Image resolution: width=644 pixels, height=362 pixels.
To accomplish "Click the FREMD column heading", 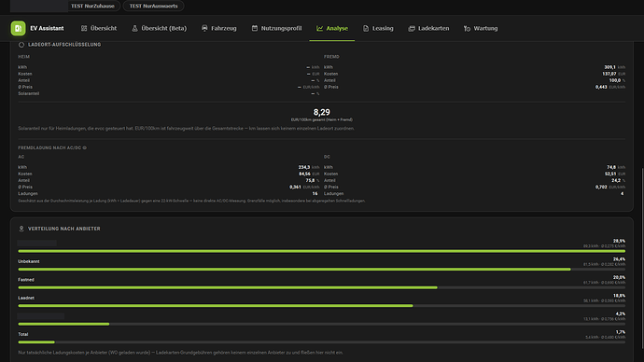I will 331,57.
